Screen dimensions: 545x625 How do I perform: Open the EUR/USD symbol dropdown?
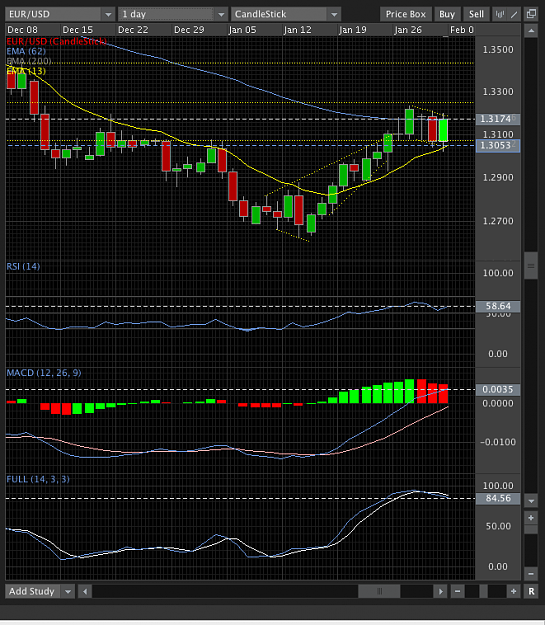[60, 14]
